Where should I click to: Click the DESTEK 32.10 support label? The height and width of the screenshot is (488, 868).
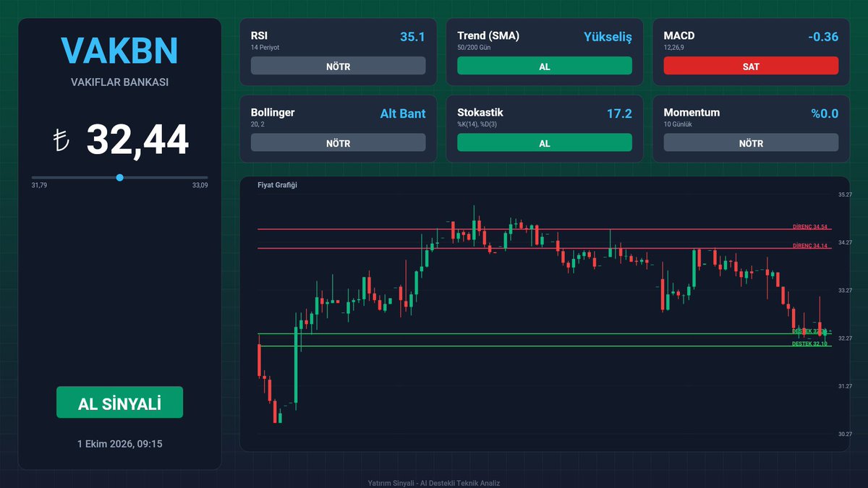point(810,343)
